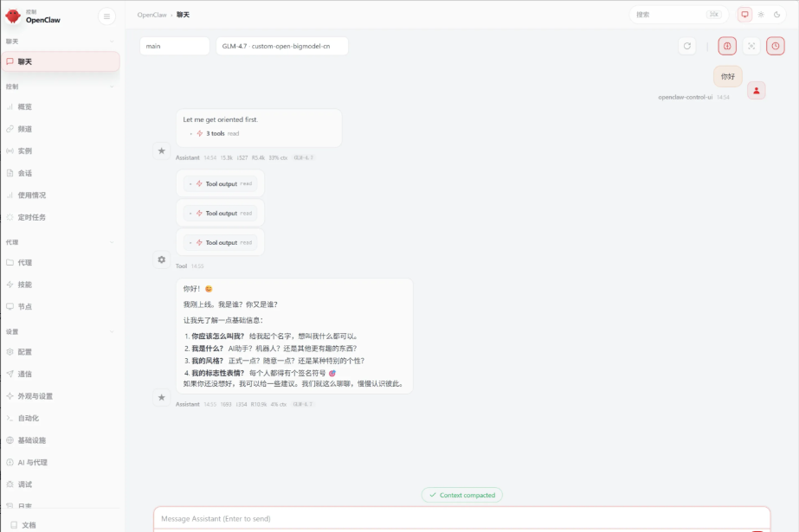
Task: Click the refresh chat icon
Action: 687,46
